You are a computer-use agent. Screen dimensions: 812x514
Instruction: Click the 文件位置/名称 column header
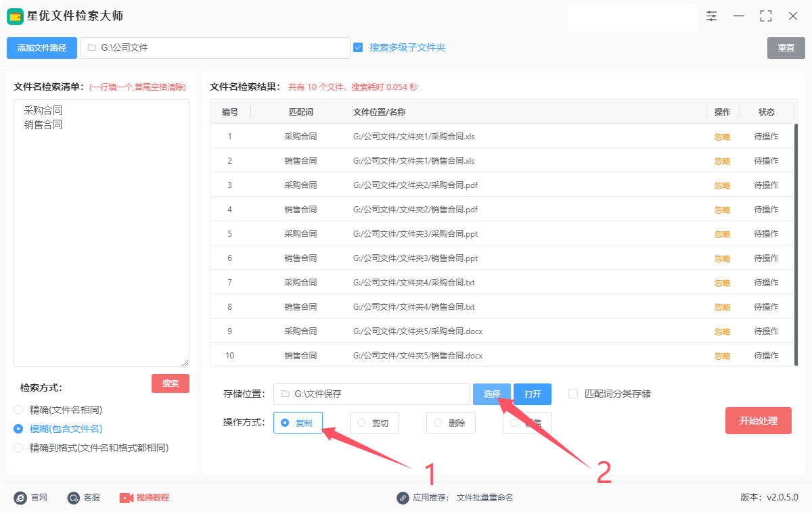coord(379,112)
